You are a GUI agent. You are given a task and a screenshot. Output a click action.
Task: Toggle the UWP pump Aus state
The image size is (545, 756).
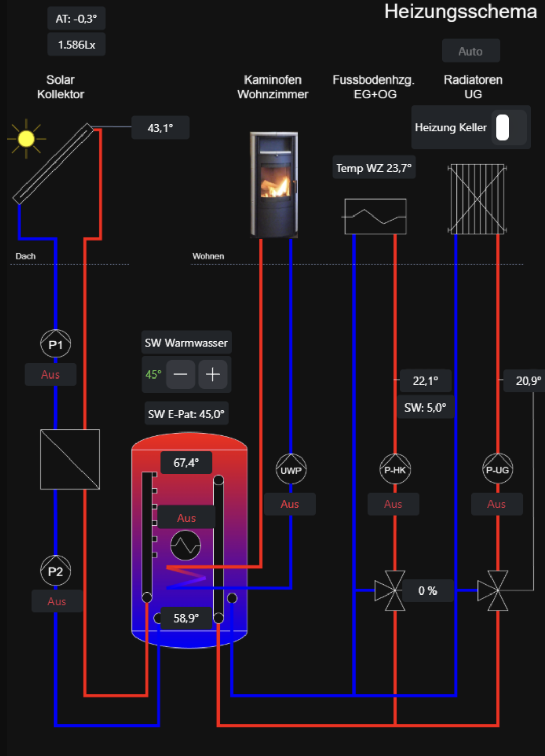coord(290,504)
